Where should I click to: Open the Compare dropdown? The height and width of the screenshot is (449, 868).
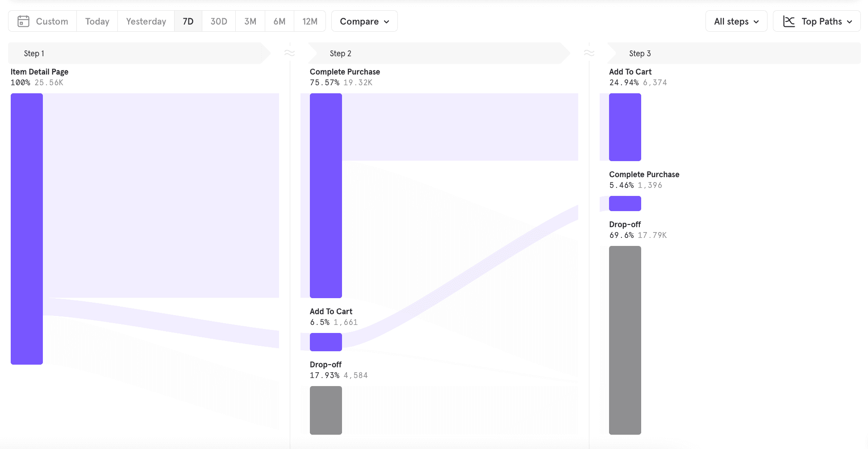coord(364,21)
